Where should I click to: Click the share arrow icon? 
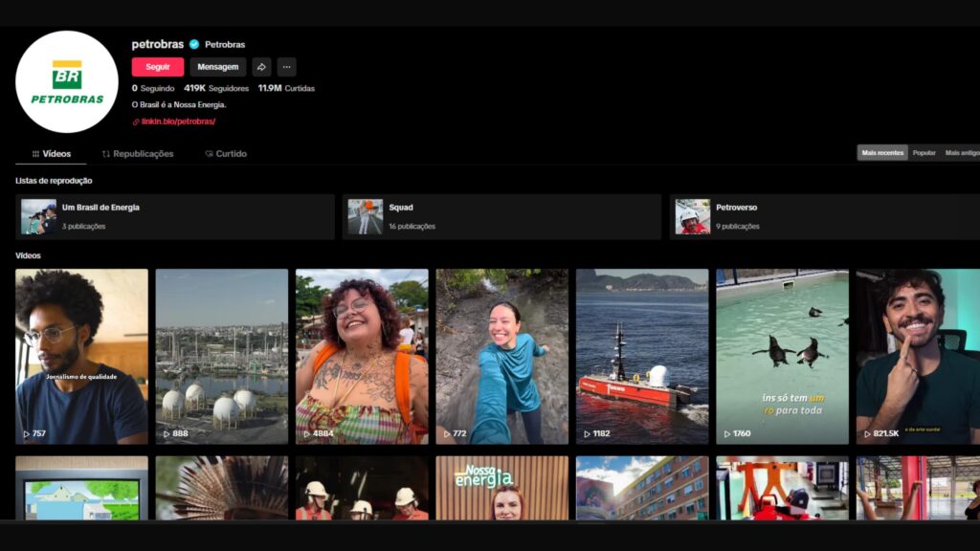261,67
